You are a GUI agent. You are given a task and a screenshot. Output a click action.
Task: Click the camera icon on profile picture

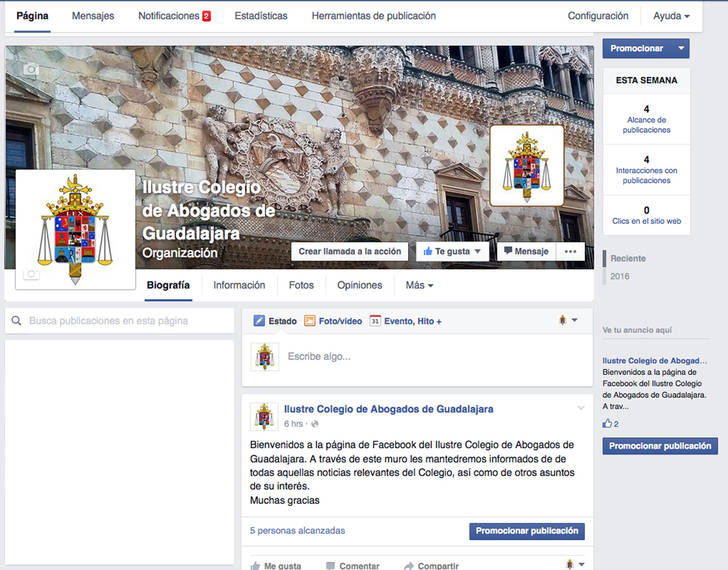31,275
